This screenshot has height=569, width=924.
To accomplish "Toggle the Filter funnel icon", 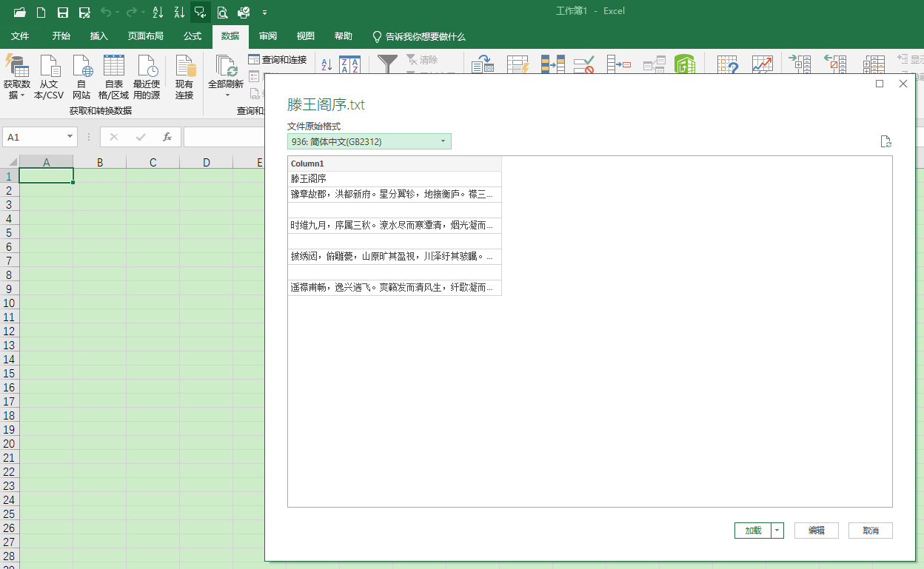I will [387, 64].
